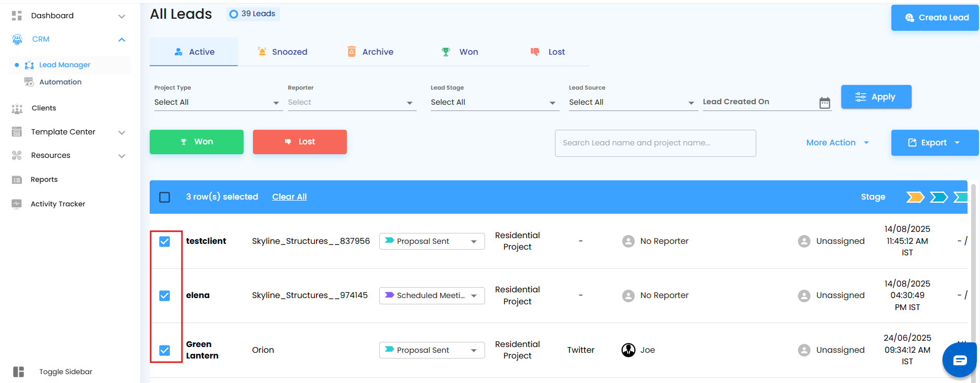Open the Lead Stage filter dropdown
980x383 pixels.
click(x=493, y=102)
